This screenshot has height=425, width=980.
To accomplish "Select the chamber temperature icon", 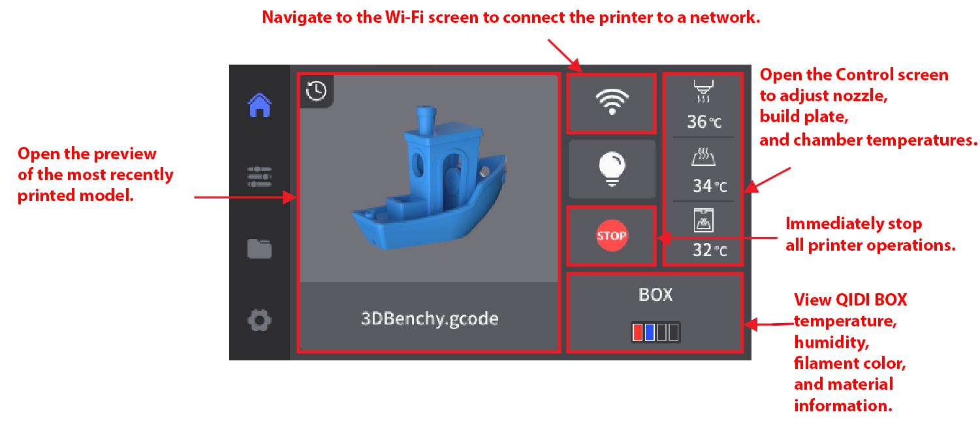I will pos(703,221).
